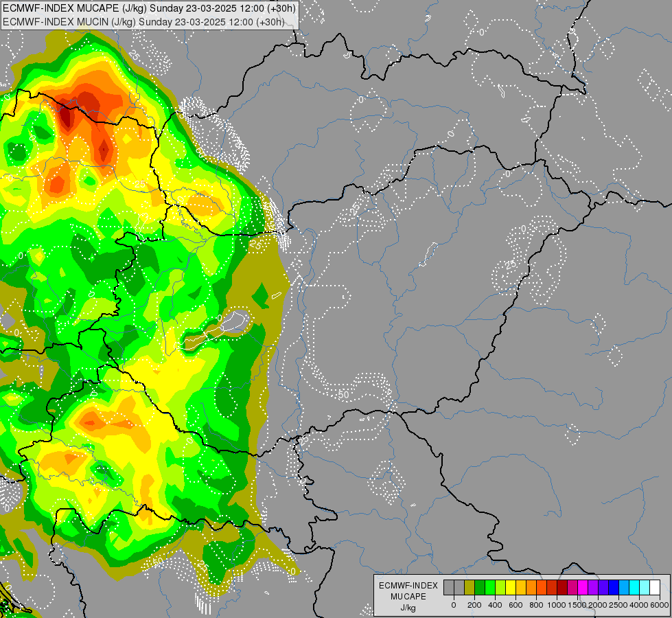The height and width of the screenshot is (618, 672).
Task: Select the yellow legend swatch before 600
Action: (x=511, y=587)
